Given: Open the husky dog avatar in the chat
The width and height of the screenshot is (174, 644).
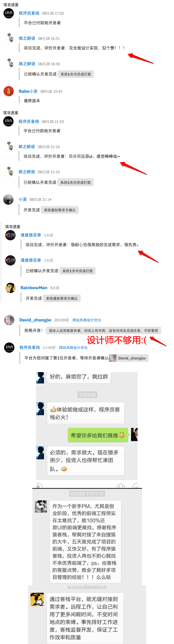Looking at the screenshot, I should pyautogui.click(x=41, y=506).
